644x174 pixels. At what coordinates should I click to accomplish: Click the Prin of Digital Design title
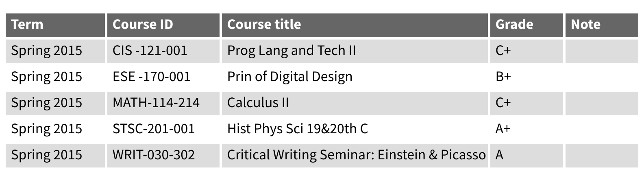pos(289,77)
